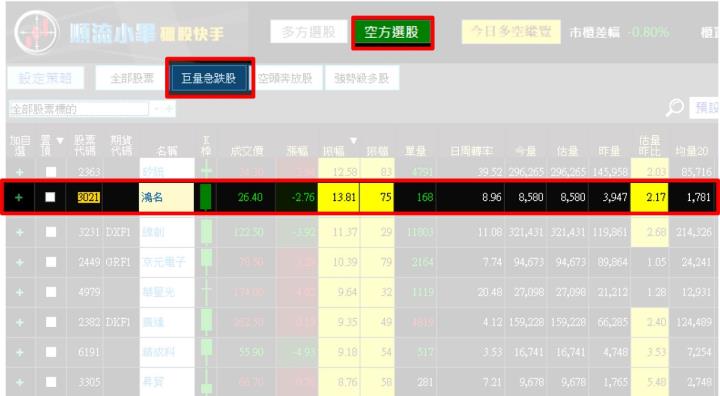Sort by the 振幅 column arrow
The image size is (720, 396).
pyautogui.click(x=353, y=141)
